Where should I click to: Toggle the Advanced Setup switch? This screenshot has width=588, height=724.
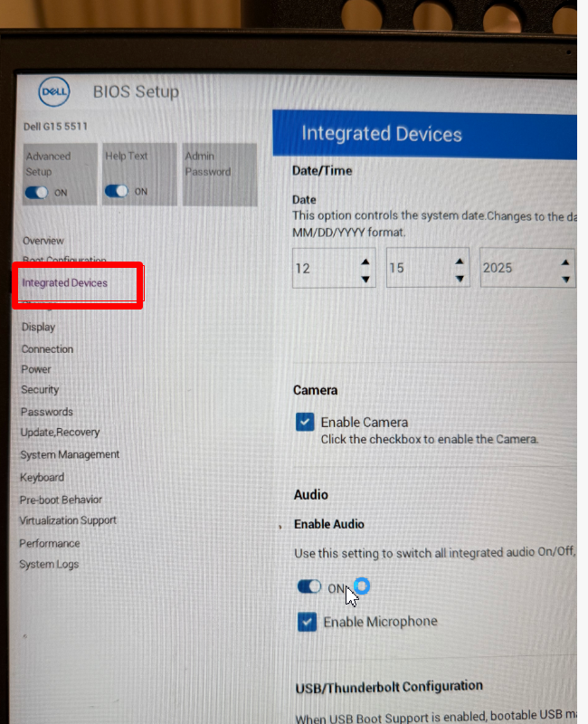(36, 192)
